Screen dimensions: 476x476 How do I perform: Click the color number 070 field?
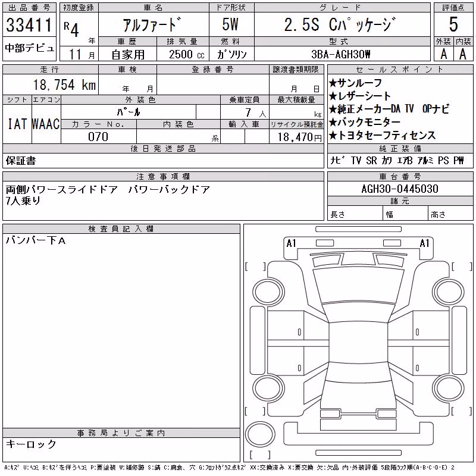click(98, 137)
